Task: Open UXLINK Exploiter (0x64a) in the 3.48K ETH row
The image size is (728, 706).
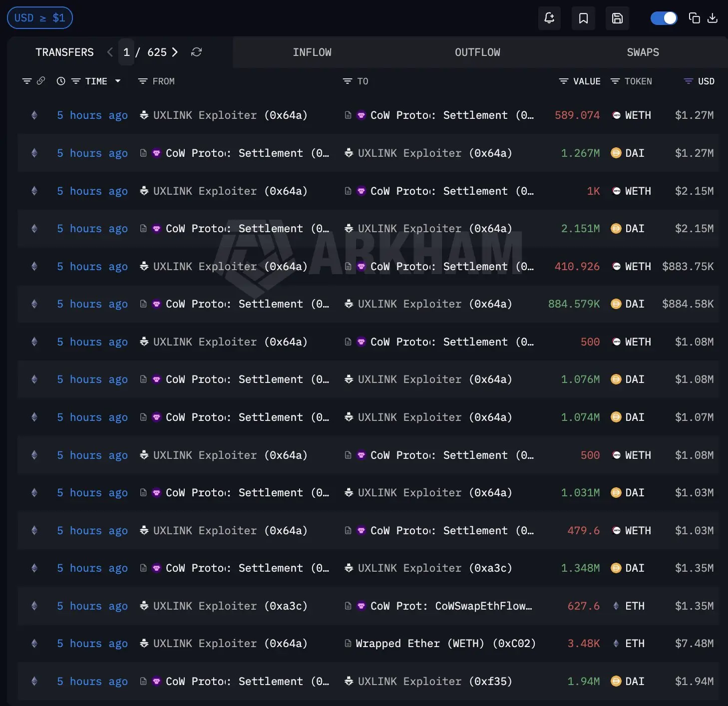Action: 230,644
